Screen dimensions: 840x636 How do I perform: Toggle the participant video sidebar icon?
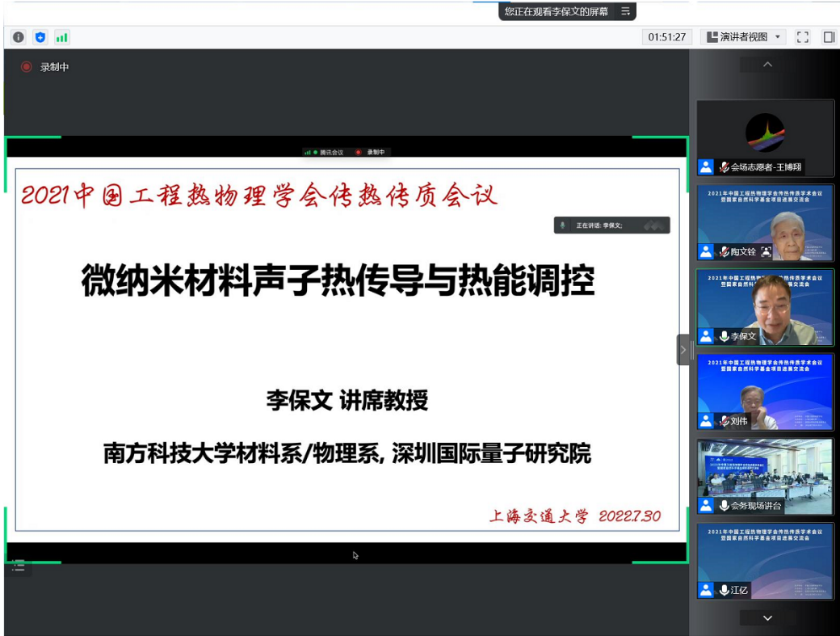click(x=829, y=37)
